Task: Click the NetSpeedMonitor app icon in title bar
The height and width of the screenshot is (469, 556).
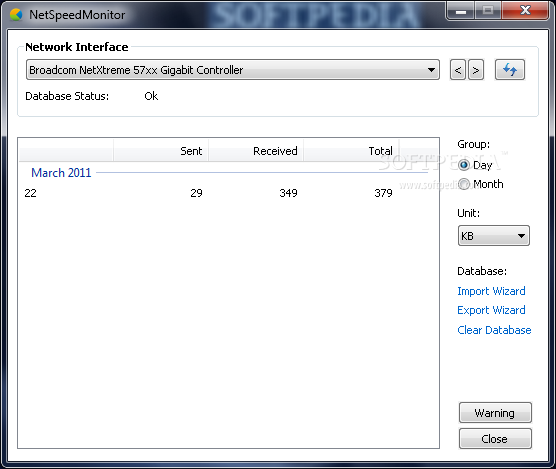Action: [x=16, y=15]
